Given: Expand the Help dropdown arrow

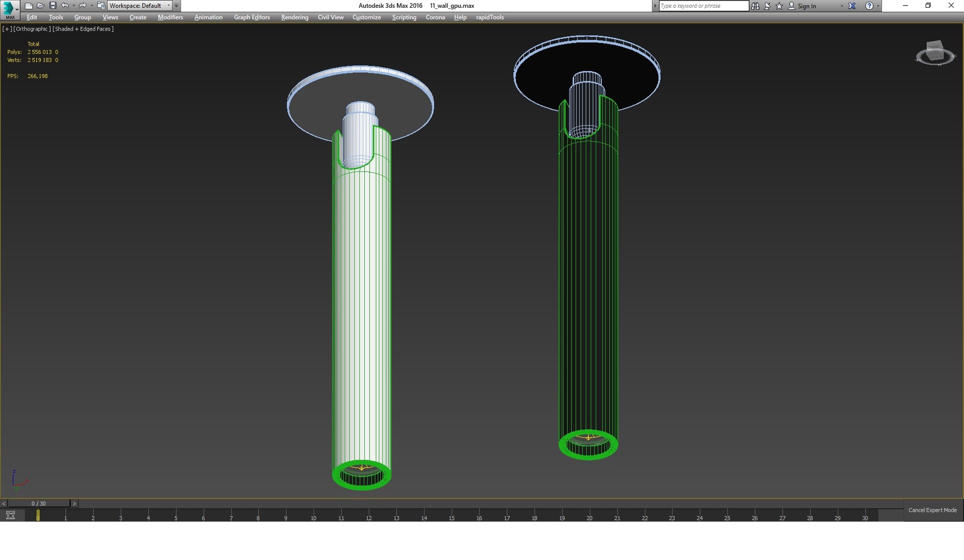Looking at the screenshot, I should 878,6.
